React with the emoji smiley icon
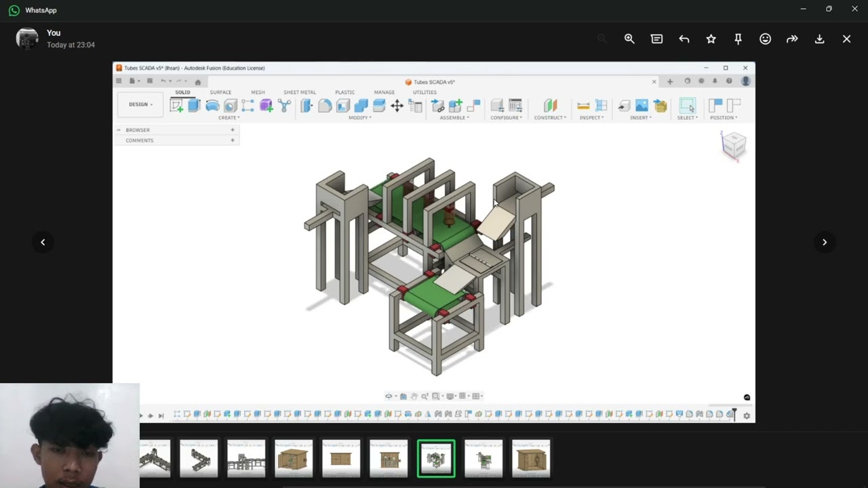 point(765,39)
